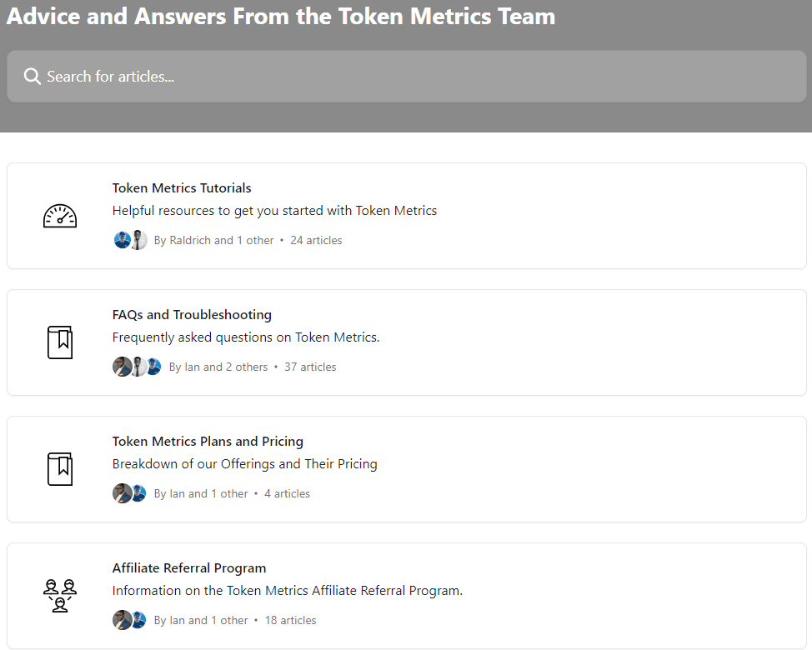Open Token Metrics Plans and Pricing title
812x650 pixels.
pyautogui.click(x=208, y=442)
